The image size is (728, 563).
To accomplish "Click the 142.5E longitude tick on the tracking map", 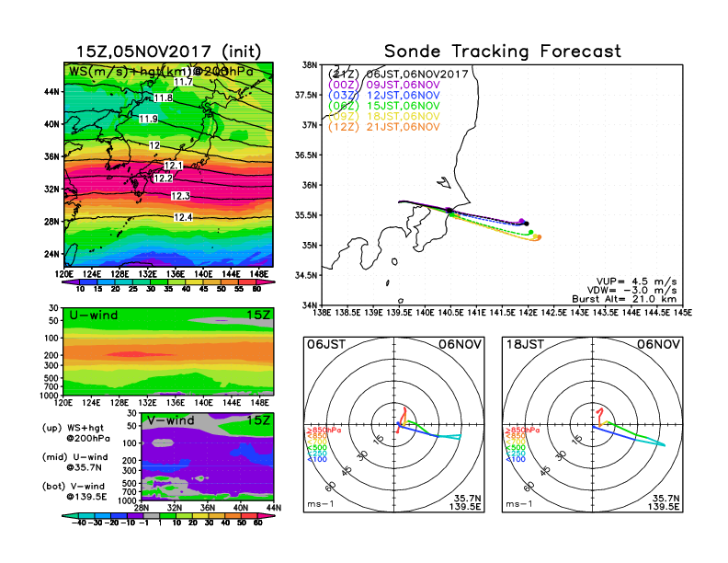I will click(x=553, y=313).
